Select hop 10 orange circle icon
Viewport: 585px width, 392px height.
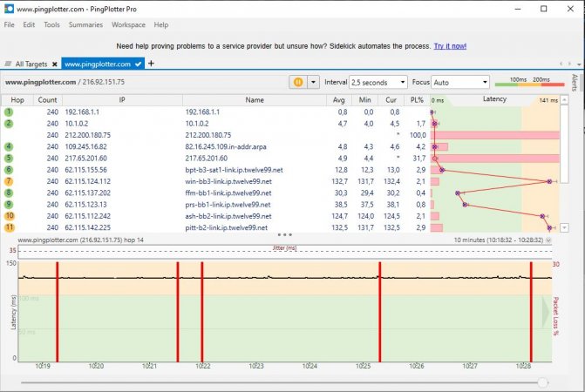10,216
